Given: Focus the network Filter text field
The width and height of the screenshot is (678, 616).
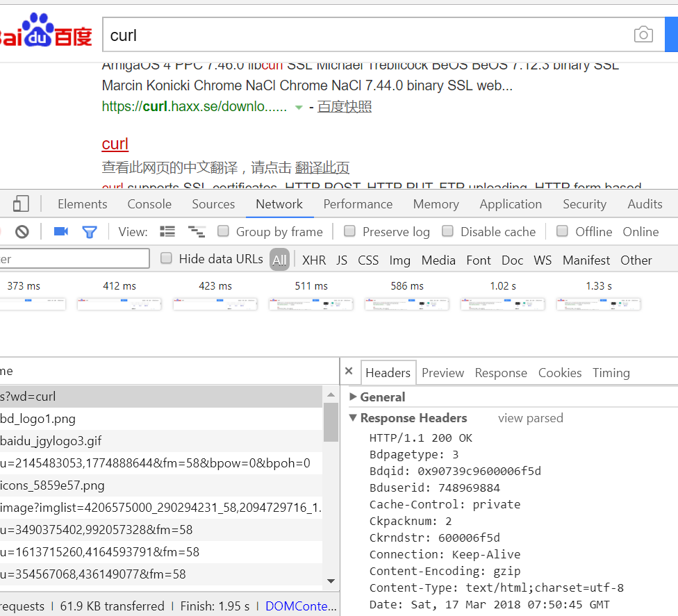Looking at the screenshot, I should [74, 258].
